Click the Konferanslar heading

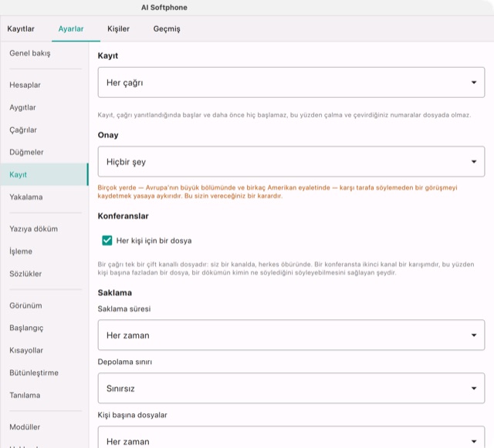[x=123, y=216]
